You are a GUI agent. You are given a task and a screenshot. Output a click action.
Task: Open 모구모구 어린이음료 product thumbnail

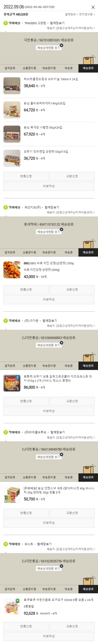(12, 607)
